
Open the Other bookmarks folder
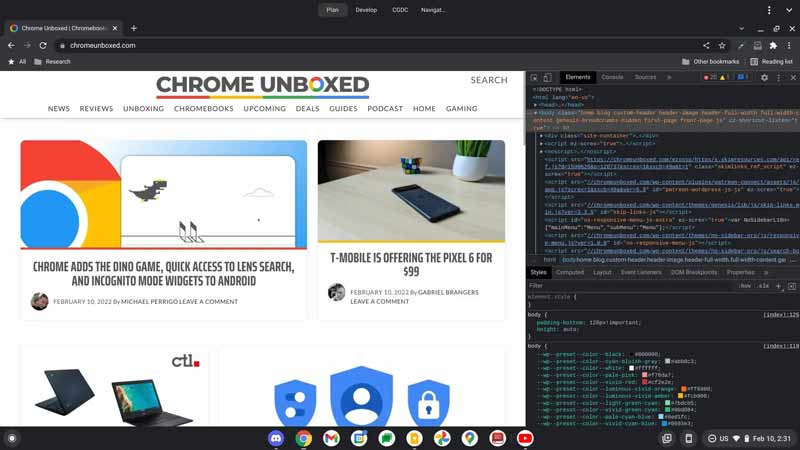[710, 61]
